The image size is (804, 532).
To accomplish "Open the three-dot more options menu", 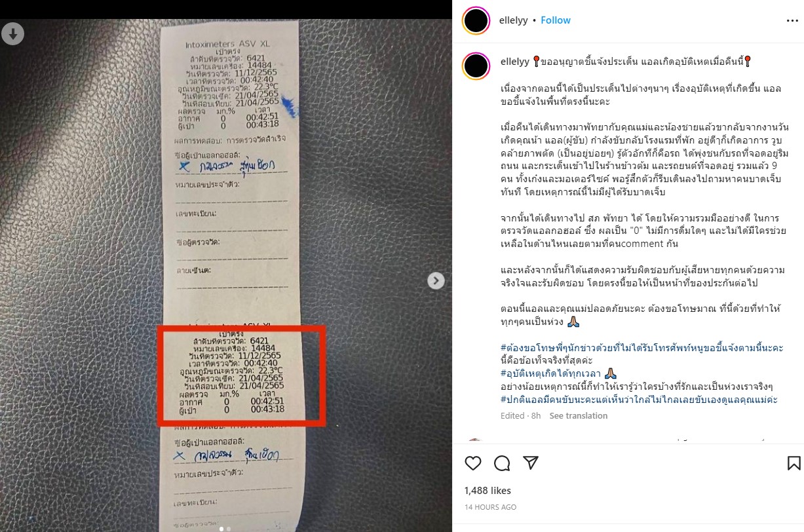I will point(792,20).
